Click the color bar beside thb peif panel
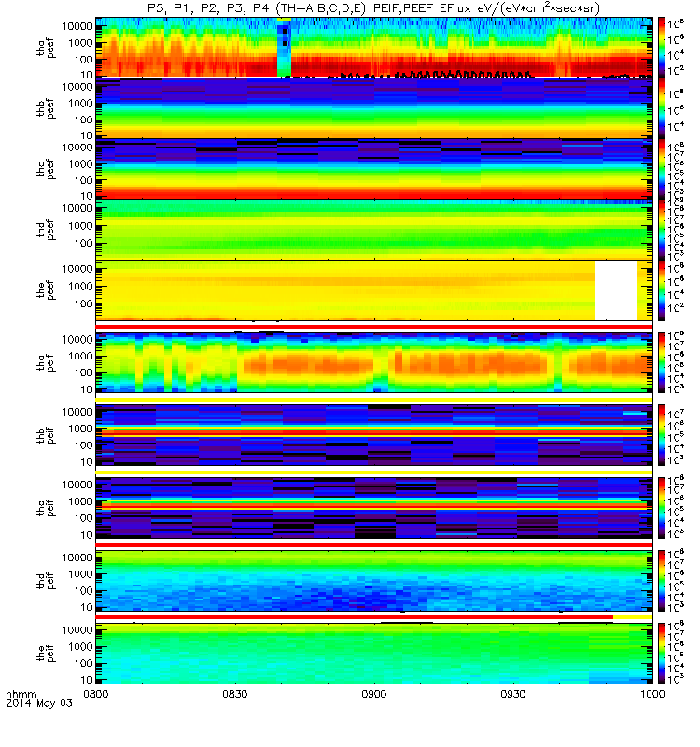700x747 pixels. point(662,435)
